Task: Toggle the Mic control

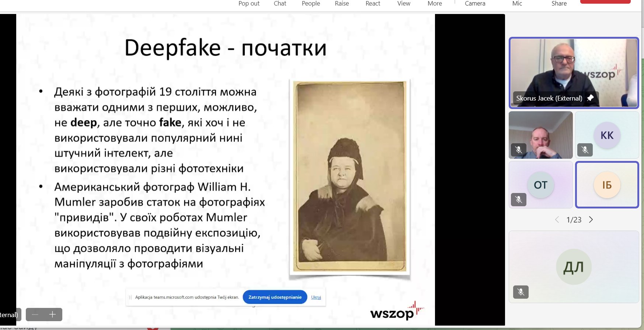Action: point(517,3)
